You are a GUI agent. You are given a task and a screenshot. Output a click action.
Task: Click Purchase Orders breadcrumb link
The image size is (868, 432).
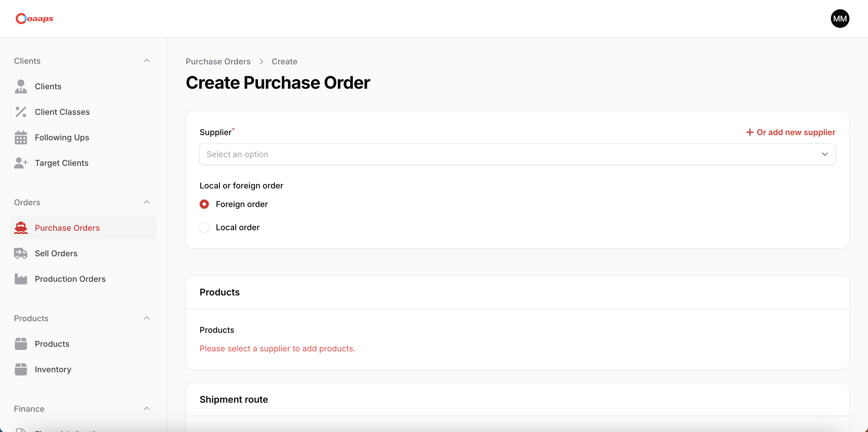(218, 62)
